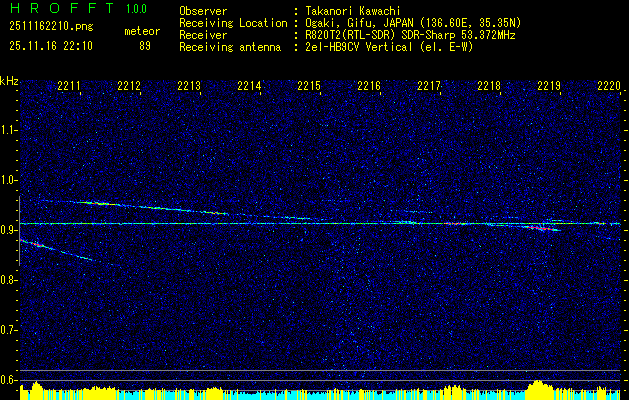Click the 2220 time axis marker
This screenshot has height=400, width=629.
click(x=609, y=86)
